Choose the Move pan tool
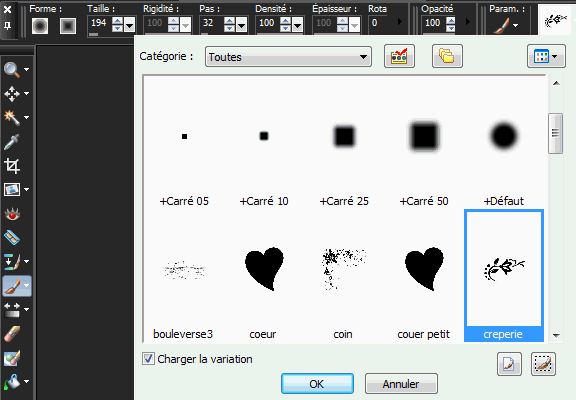The image size is (576, 400). coord(12,94)
